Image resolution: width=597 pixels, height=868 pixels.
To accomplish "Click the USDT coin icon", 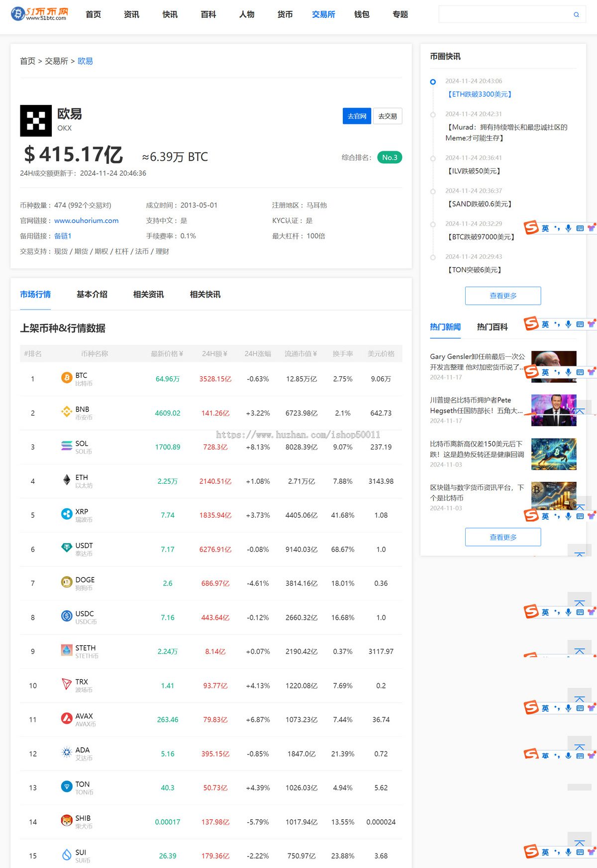I will tap(67, 548).
